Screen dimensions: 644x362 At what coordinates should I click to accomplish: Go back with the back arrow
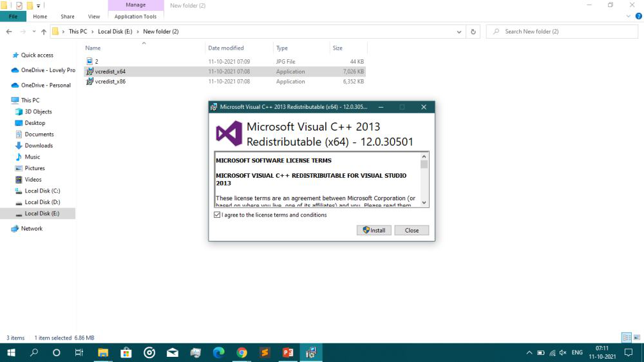pyautogui.click(x=9, y=32)
